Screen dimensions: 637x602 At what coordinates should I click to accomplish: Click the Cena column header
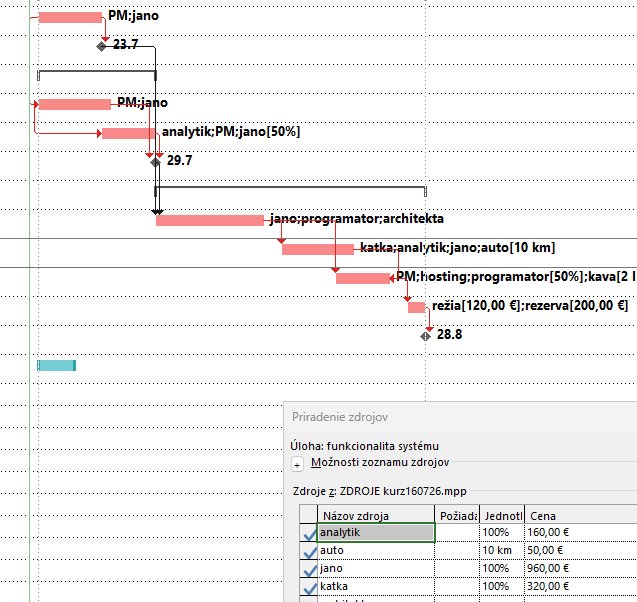(x=581, y=515)
